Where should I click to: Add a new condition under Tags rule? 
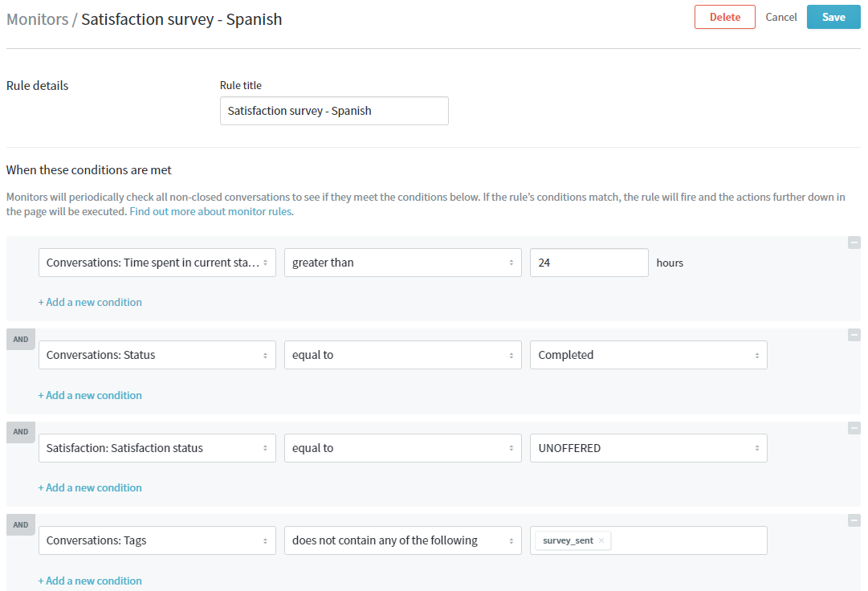[90, 581]
